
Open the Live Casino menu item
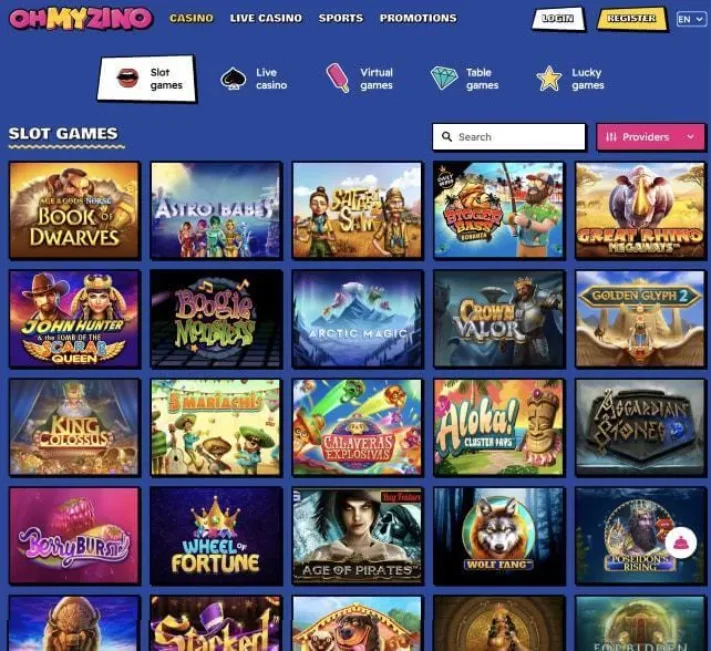tap(266, 18)
